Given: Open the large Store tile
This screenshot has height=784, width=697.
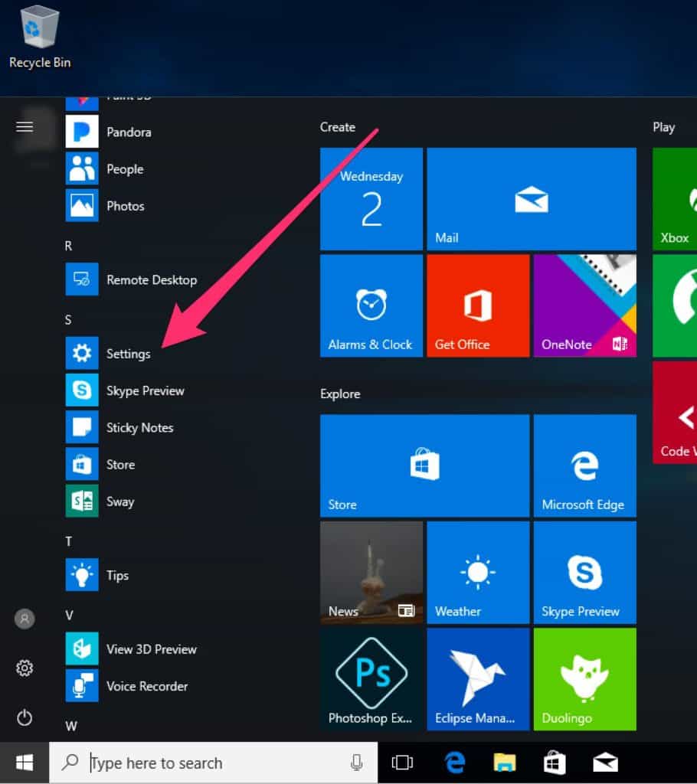Looking at the screenshot, I should pos(425,465).
